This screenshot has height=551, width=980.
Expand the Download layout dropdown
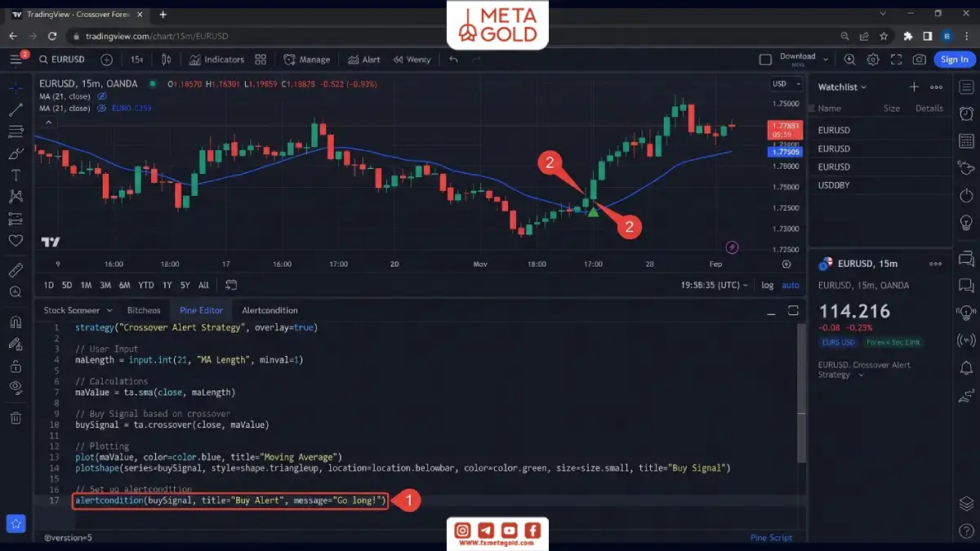pyautogui.click(x=826, y=60)
